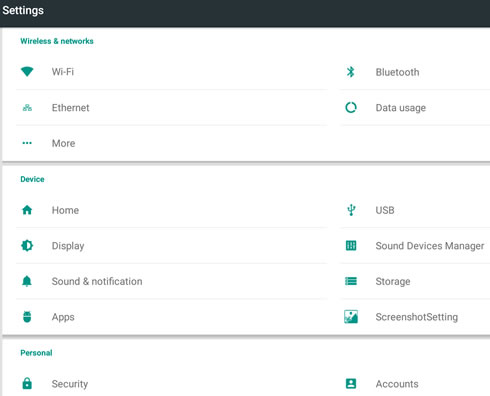
Task: Select the Storage bars icon
Action: point(351,281)
